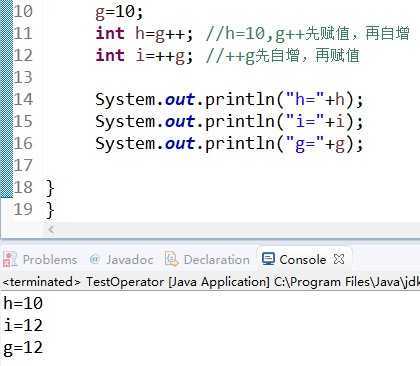Place cursor in the "int h=g++;" statement
Image resolution: width=420 pixels, height=366 pixels.
click(144, 34)
